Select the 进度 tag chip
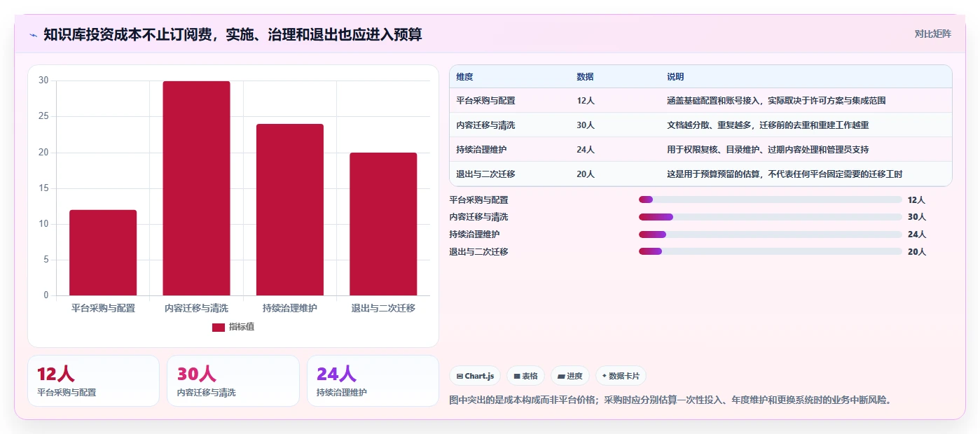Screen dimensions: 980x434 [x=570, y=376]
